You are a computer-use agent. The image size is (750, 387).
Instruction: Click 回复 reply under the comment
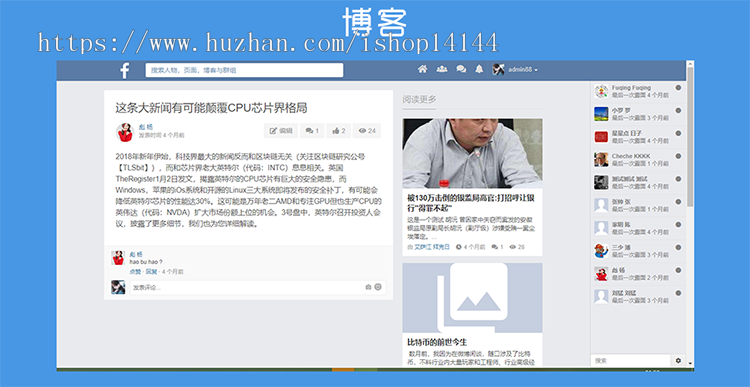pos(151,272)
